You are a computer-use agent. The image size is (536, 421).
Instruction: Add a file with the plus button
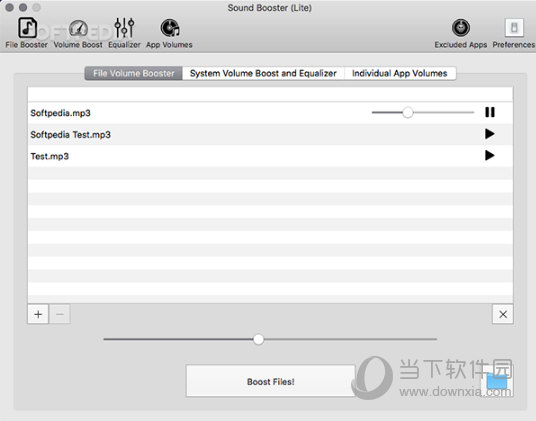(x=38, y=314)
